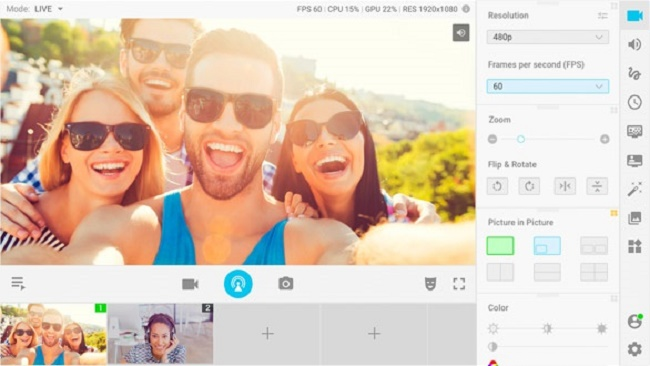The image size is (650, 366).
Task: Click the zoom slider handle
Action: (521, 139)
